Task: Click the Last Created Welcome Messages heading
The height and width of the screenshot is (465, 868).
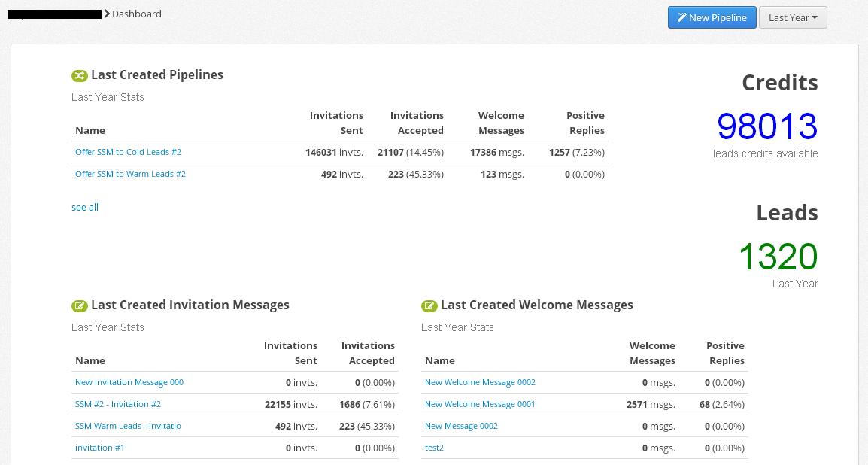Action: coord(537,305)
